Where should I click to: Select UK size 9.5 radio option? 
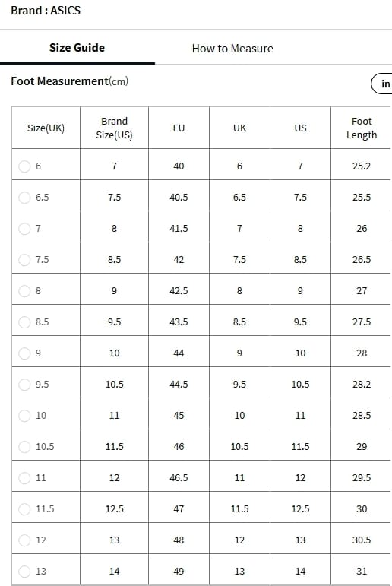(24, 384)
